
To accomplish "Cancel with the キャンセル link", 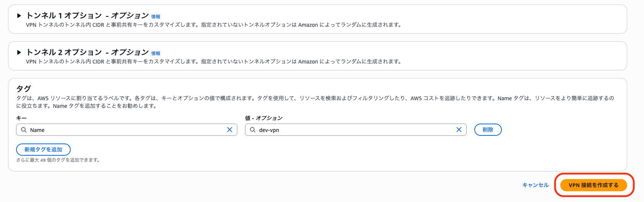I will coord(535,185).
